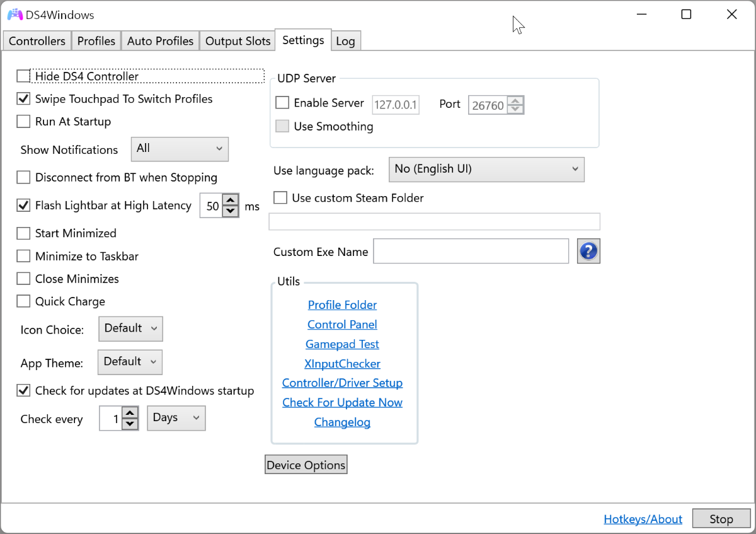Click the custom Steam folder path field
756x534 pixels.
click(x=434, y=222)
